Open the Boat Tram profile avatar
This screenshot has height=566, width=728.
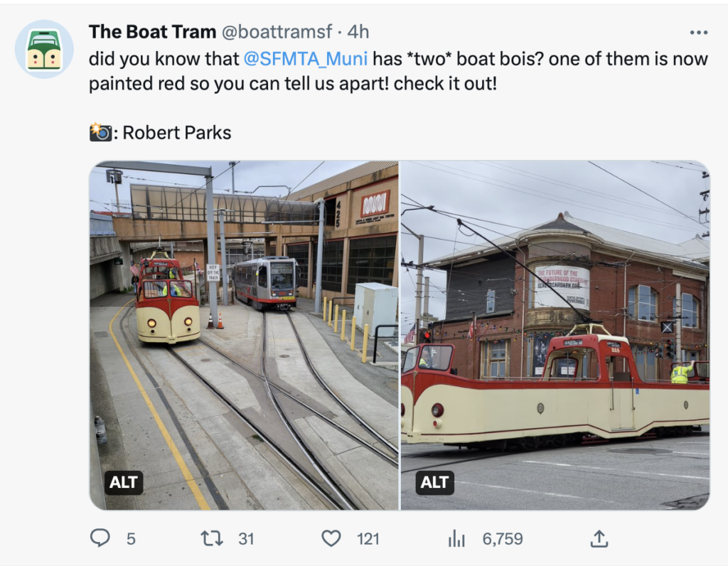[44, 49]
